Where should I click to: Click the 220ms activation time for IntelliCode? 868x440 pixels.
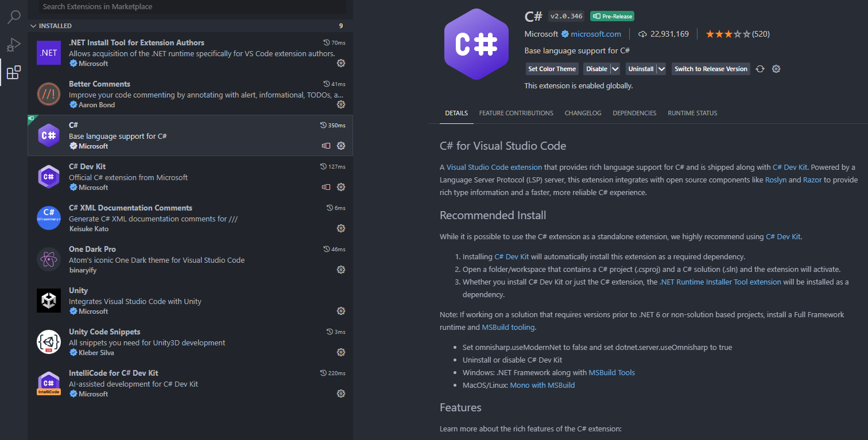(x=333, y=373)
